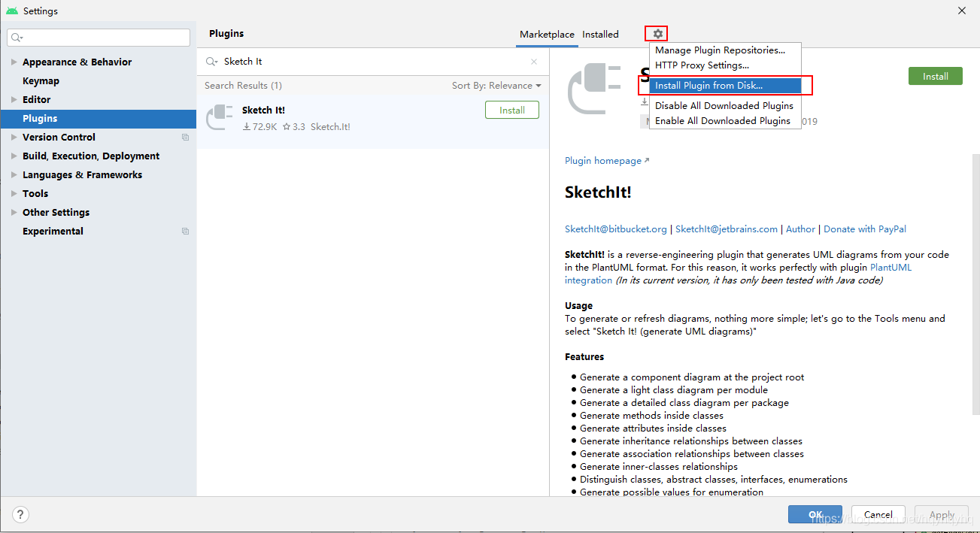Click the 72.9K downloads count
This screenshot has height=533, width=980.
tap(259, 127)
